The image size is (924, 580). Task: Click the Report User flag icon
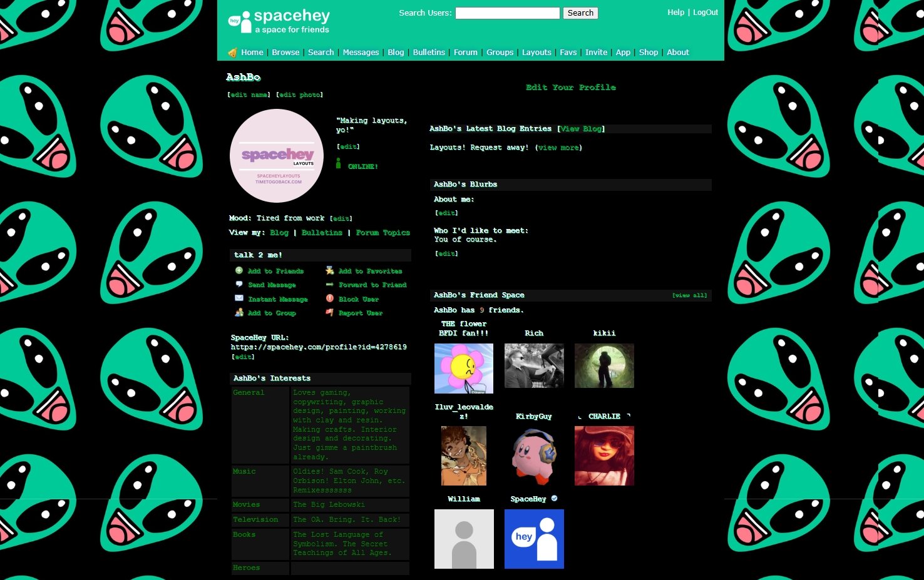[330, 312]
